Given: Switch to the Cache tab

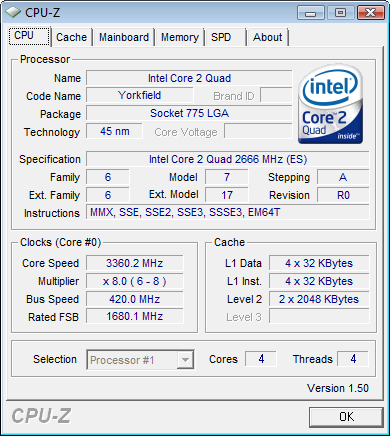Looking at the screenshot, I should 71,37.
